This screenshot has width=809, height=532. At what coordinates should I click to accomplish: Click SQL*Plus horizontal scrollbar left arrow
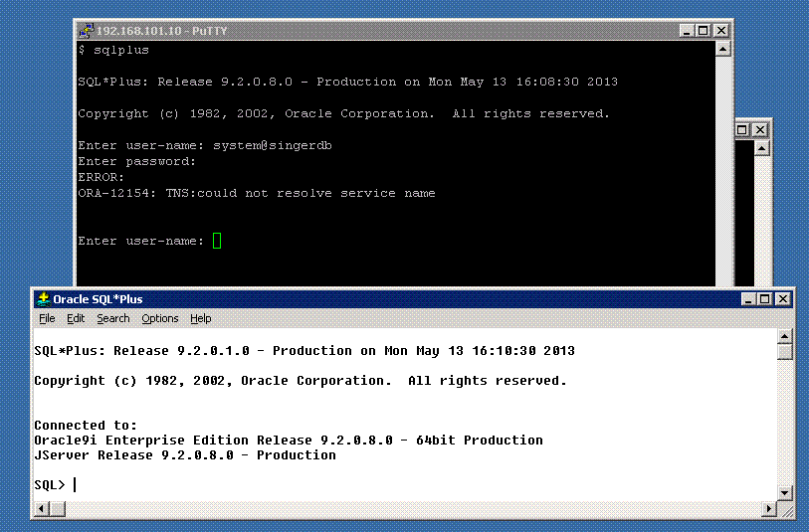[x=42, y=509]
